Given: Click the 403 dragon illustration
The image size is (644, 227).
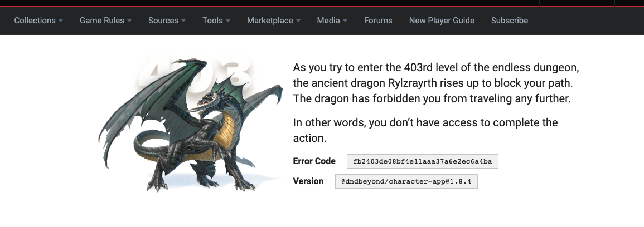Looking at the screenshot, I should pyautogui.click(x=191, y=124).
